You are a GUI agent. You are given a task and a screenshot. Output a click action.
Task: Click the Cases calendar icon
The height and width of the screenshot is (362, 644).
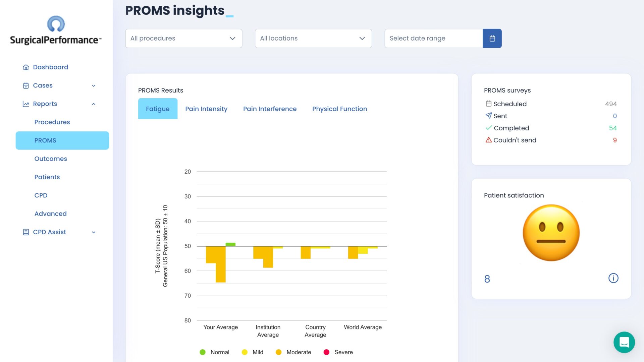[x=26, y=85]
